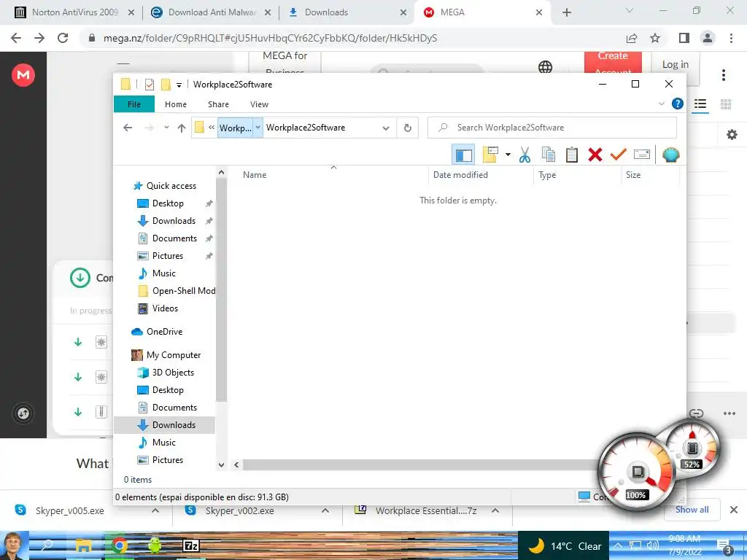Open pinned Documents under Quick access
Screen dimensions: 747x560
coord(174,238)
